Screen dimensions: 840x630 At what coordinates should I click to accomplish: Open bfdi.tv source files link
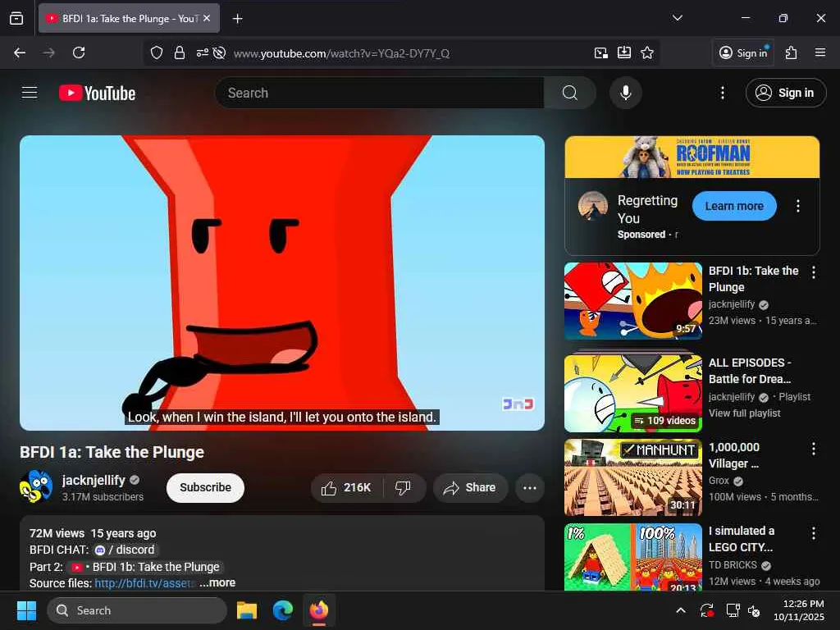(144, 583)
